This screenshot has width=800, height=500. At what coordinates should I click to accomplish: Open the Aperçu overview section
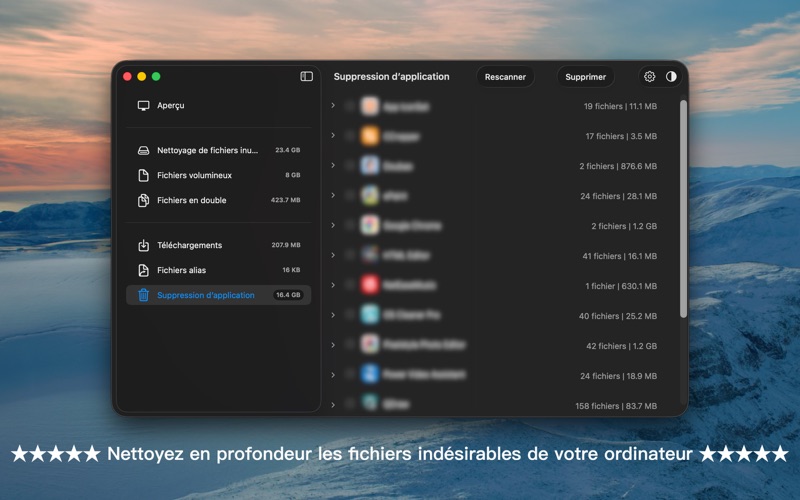pos(218,106)
